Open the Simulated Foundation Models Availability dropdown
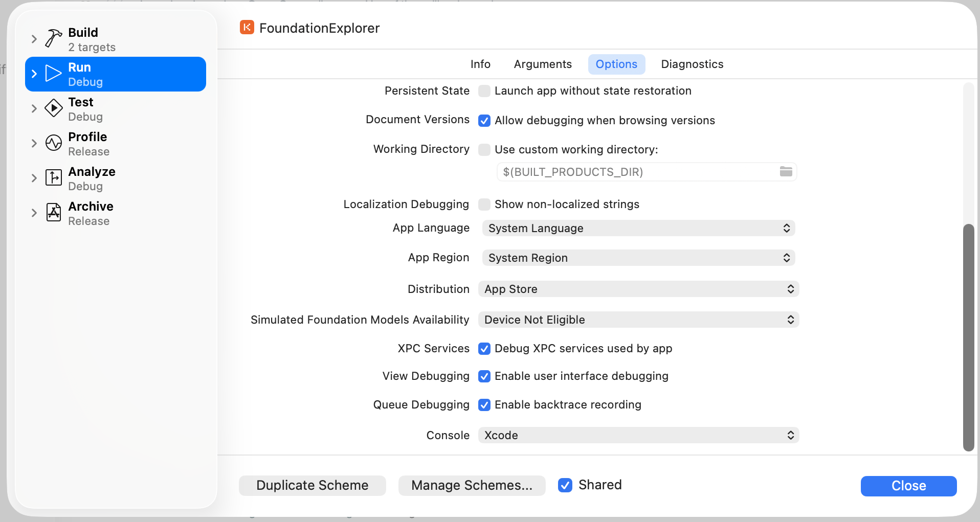Screen dimensions: 980x522 pos(639,320)
